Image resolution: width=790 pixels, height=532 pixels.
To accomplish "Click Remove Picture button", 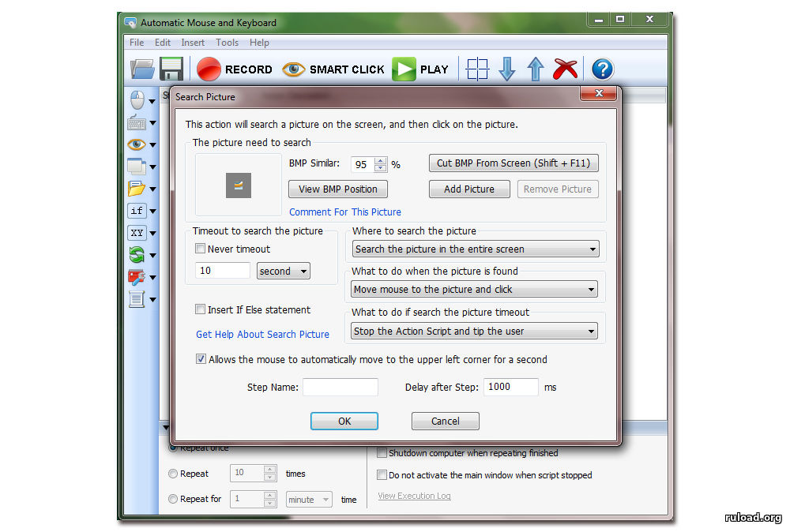I will 557,189.
